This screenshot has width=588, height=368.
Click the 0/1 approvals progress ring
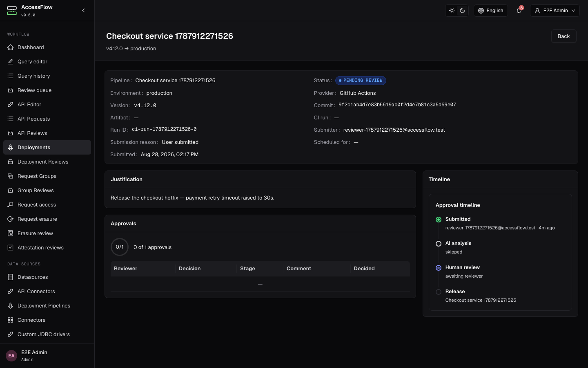(120, 247)
